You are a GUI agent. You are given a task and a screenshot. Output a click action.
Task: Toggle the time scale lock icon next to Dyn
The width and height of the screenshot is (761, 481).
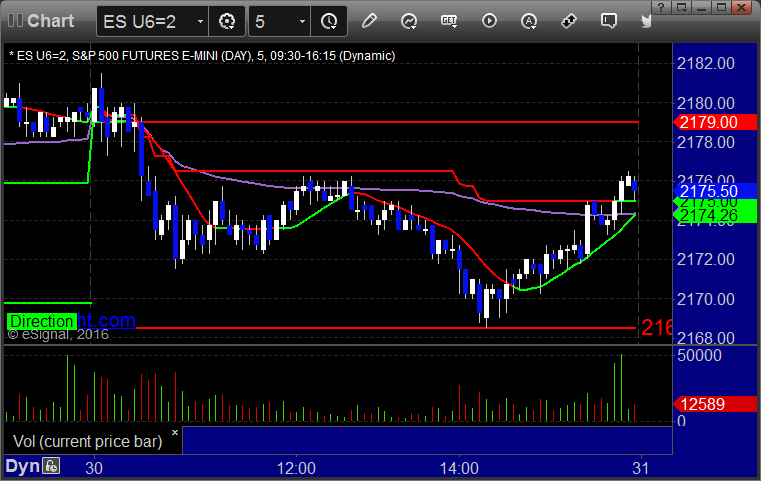(x=51, y=466)
